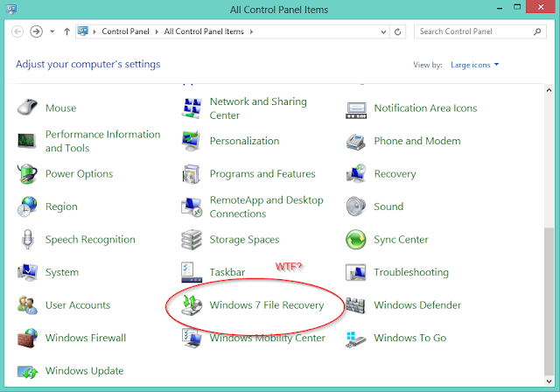Screen dimensions: 560x392
Task: Open the Large icons view dropdown
Action: pos(474,65)
